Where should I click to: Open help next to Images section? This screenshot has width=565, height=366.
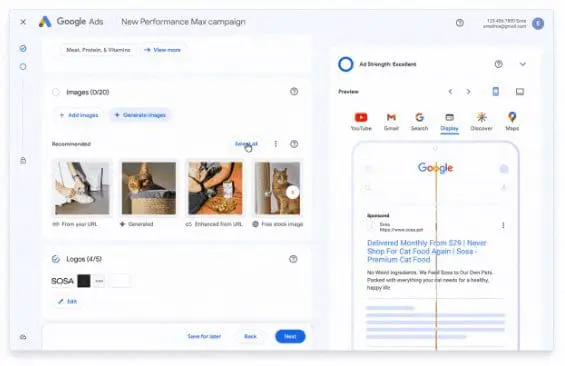tap(294, 92)
